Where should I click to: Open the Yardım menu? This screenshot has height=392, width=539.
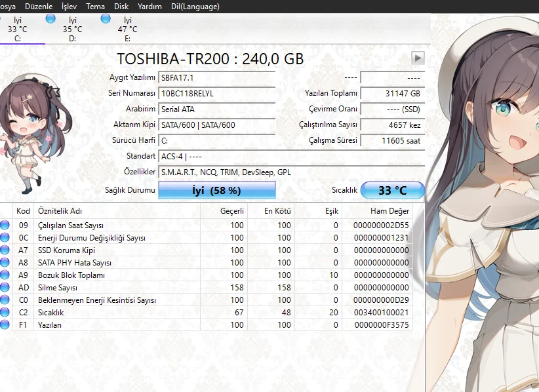(x=150, y=7)
